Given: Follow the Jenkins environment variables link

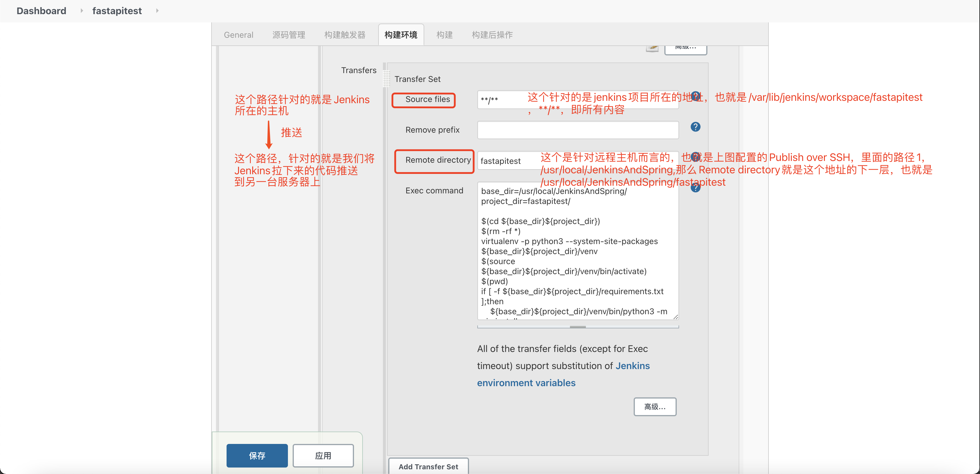Looking at the screenshot, I should (563, 374).
